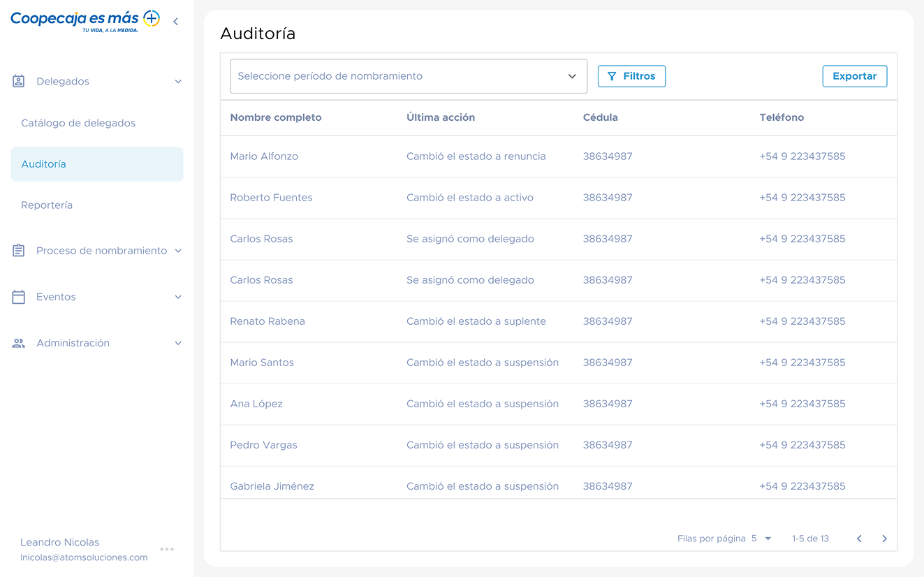This screenshot has width=924, height=577.
Task: Click the Administración people icon
Action: click(19, 343)
